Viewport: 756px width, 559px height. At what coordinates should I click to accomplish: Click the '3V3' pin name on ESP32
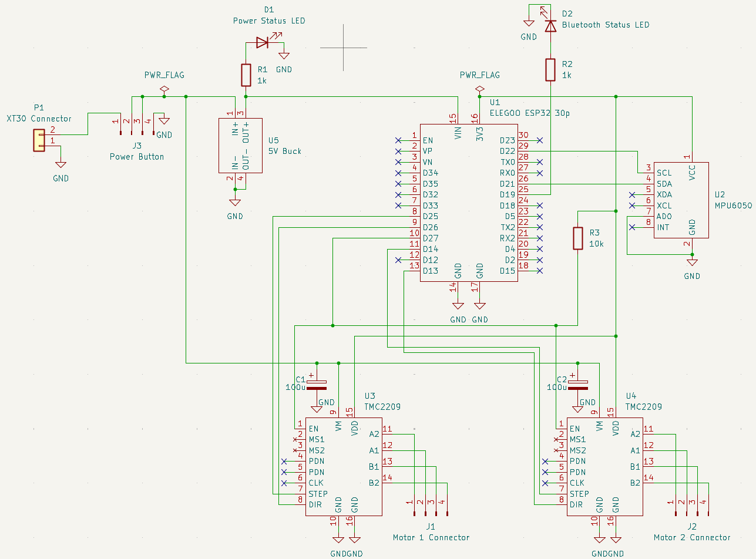point(480,133)
